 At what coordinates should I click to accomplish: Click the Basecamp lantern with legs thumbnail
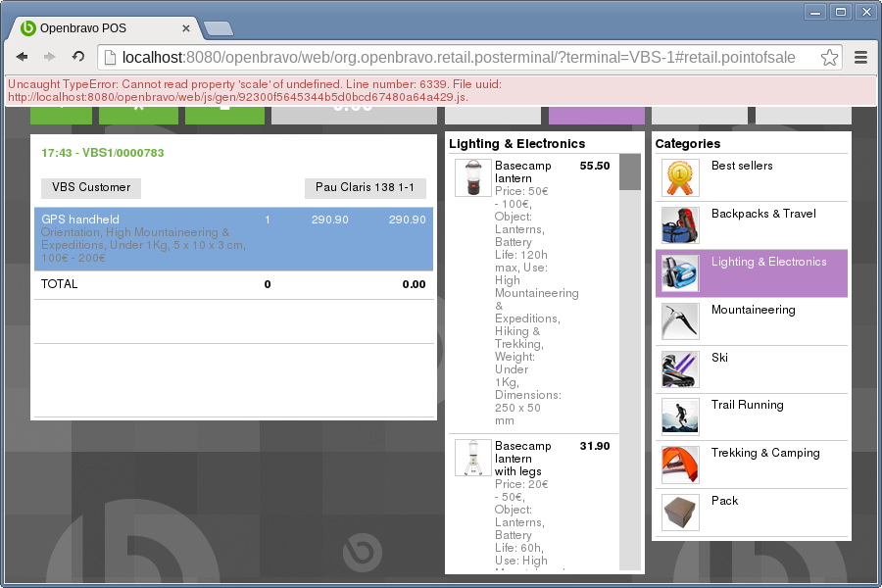pyautogui.click(x=473, y=458)
